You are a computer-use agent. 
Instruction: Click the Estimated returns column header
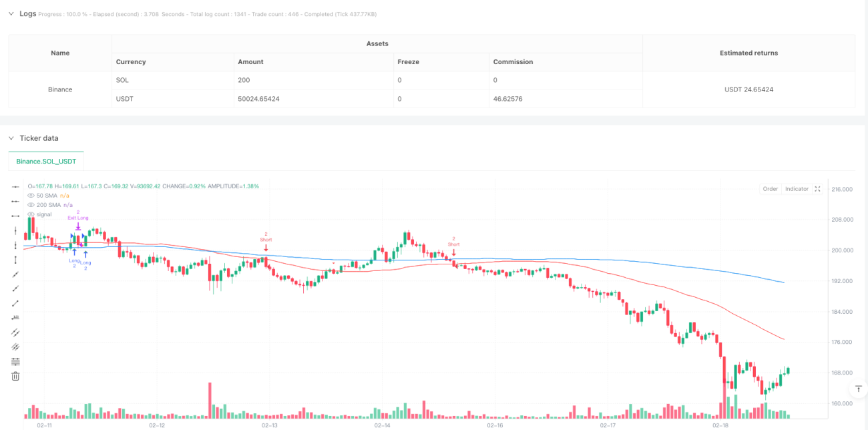tap(748, 53)
